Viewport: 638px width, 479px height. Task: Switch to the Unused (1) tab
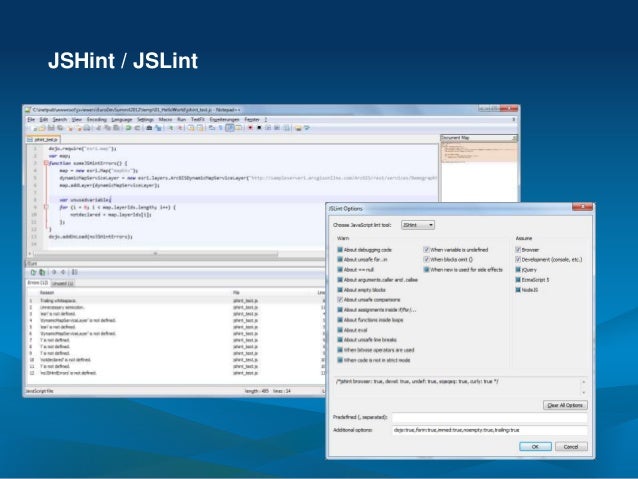click(63, 283)
